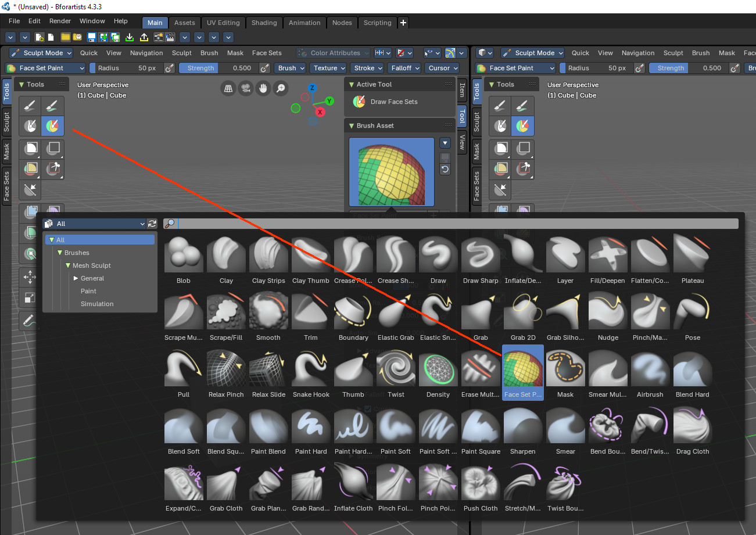Click the Render Animation clapperboard icon
Screen dimensions: 756x535
pos(170,37)
